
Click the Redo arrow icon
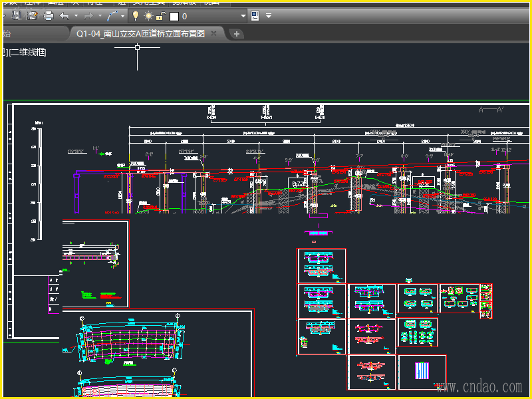[88, 15]
